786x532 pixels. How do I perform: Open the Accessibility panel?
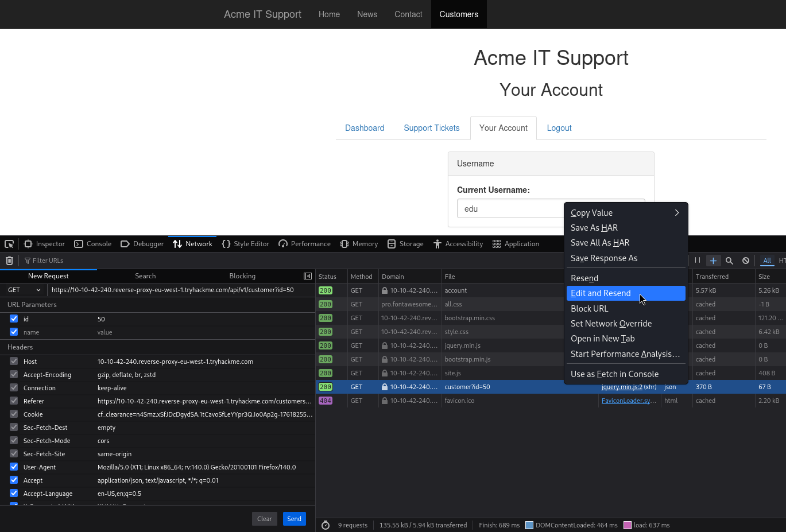click(458, 244)
